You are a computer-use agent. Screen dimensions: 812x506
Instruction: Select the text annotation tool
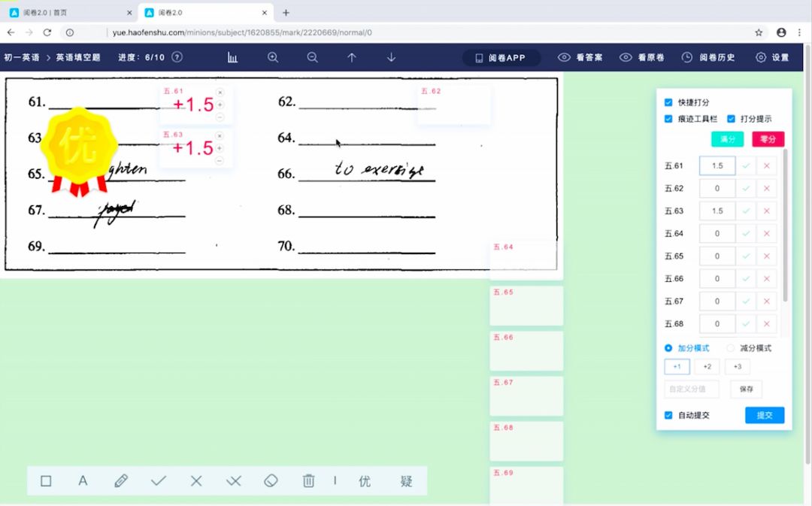tap(83, 481)
